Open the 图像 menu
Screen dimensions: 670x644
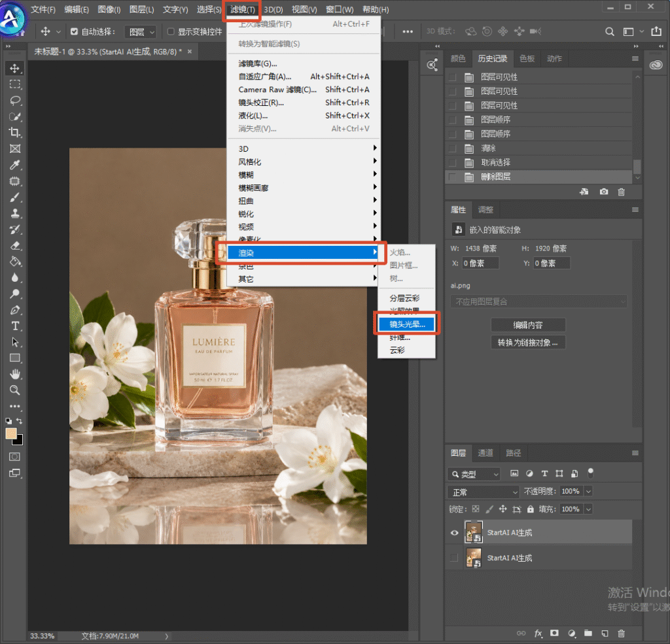[109, 9]
